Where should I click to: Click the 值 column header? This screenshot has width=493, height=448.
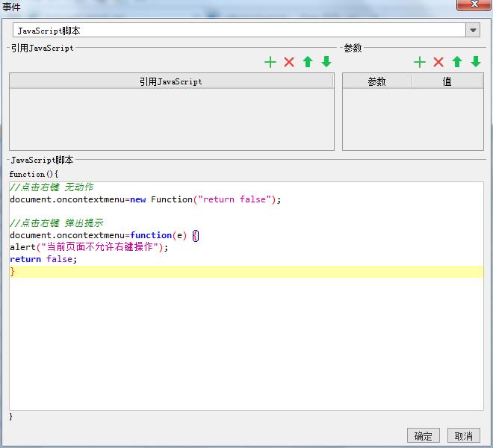[447, 81]
